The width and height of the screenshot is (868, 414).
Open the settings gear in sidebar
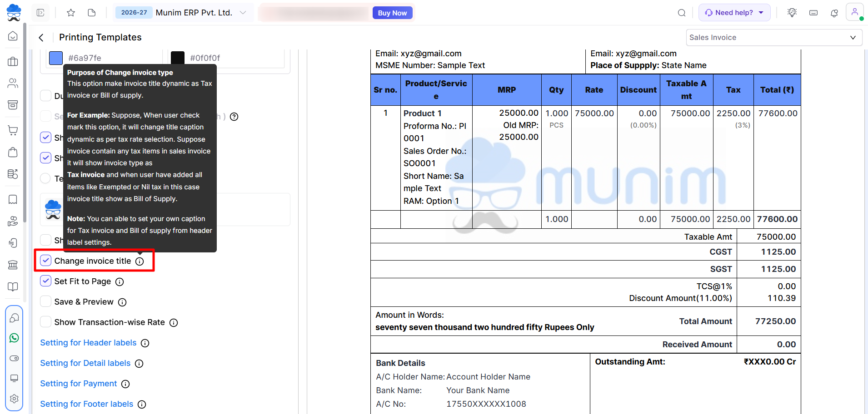[14, 399]
